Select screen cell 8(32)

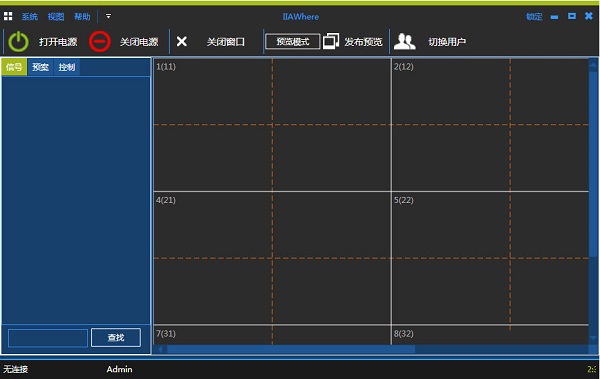point(490,335)
